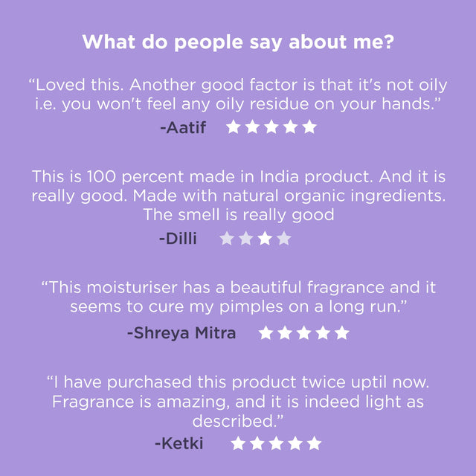Image resolution: width=476 pixels, height=476 pixels.
Task: Click the first star next to Dilli
Action: tap(227, 239)
